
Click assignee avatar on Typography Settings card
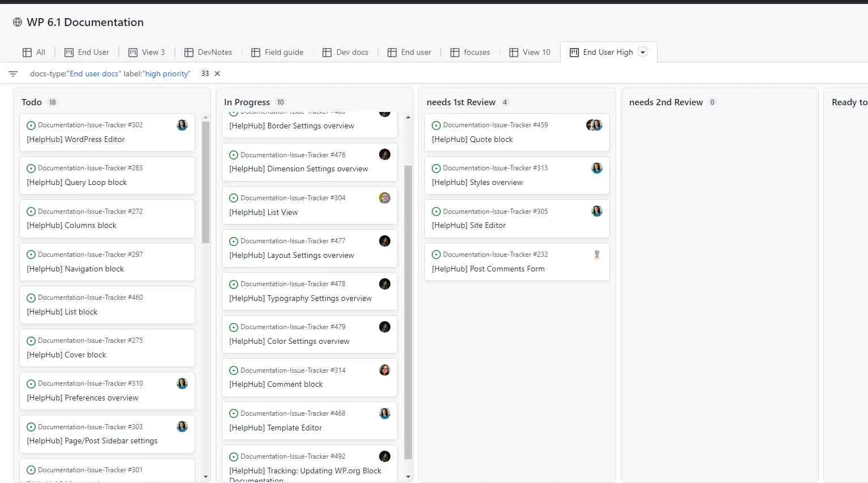click(x=385, y=284)
